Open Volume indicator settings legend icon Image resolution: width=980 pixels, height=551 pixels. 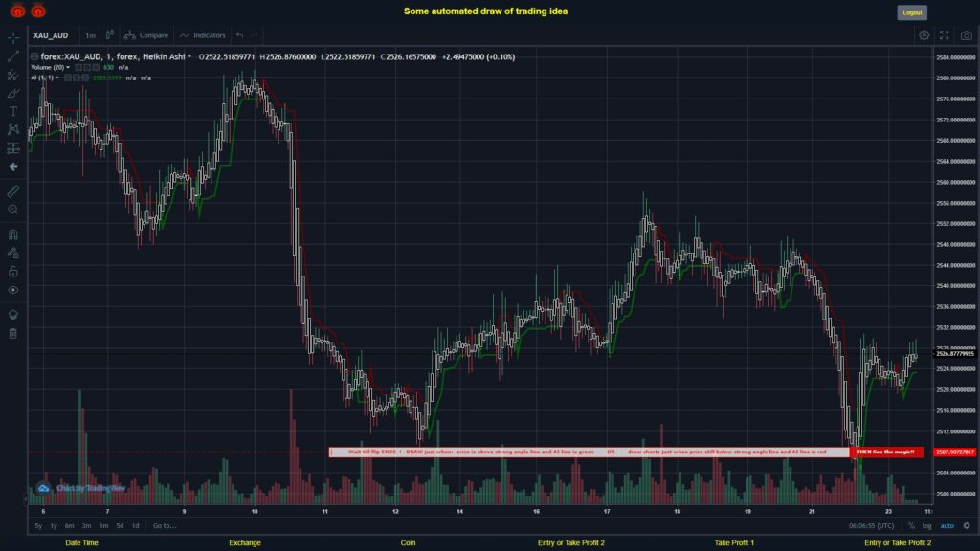(87, 68)
